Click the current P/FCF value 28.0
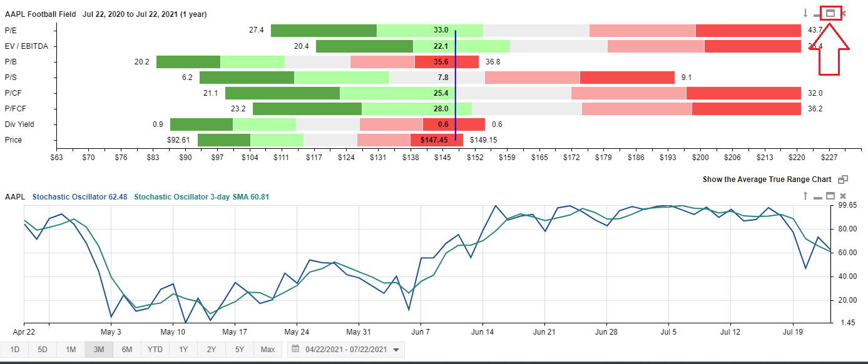 (441, 108)
